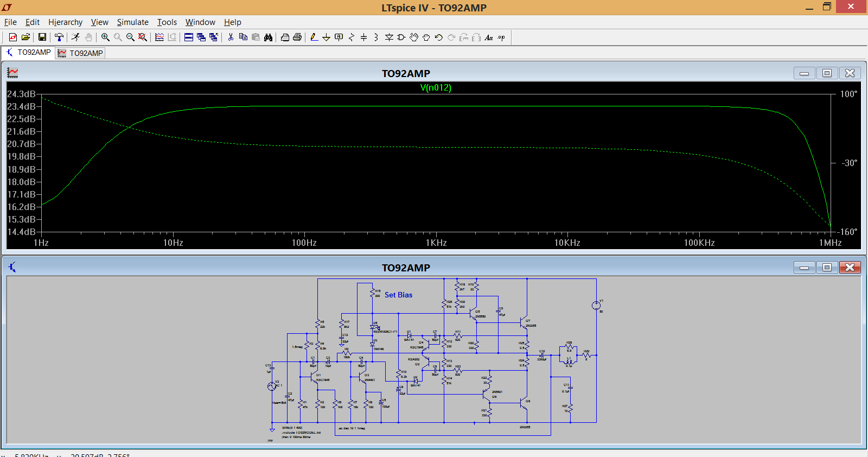
Task: Zoom in with the magnifier plus icon
Action: pos(105,37)
